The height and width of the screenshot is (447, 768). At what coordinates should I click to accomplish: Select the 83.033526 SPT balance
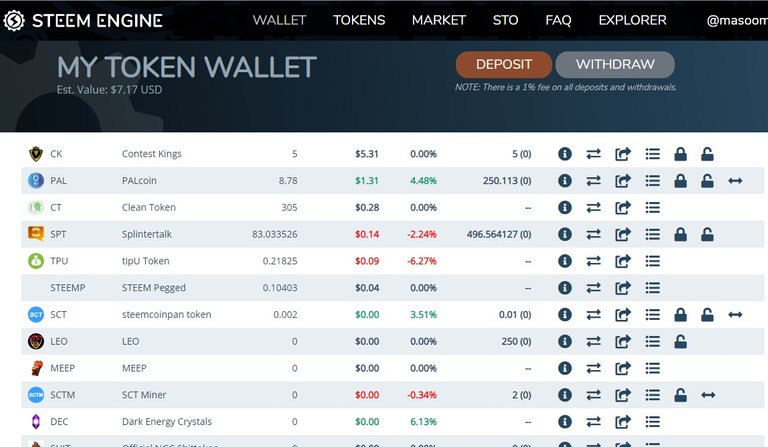pyautogui.click(x=275, y=234)
